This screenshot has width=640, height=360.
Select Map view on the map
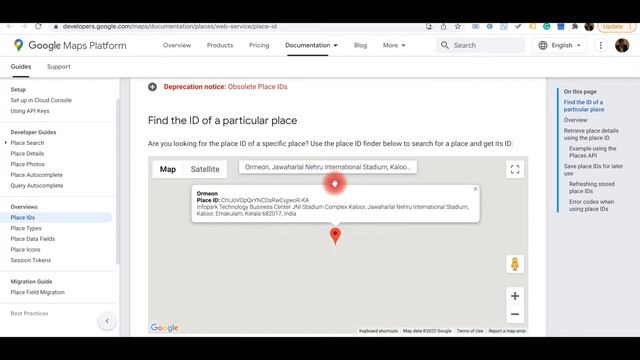(x=168, y=169)
